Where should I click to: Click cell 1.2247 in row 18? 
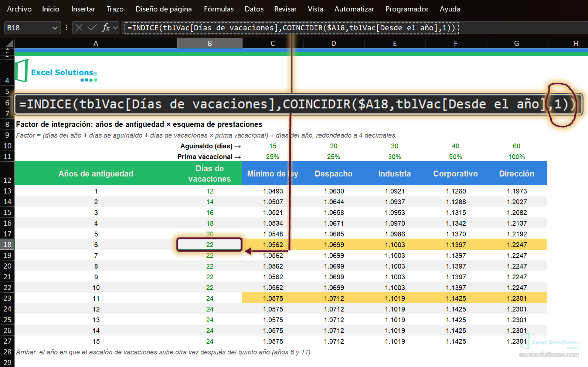click(516, 245)
